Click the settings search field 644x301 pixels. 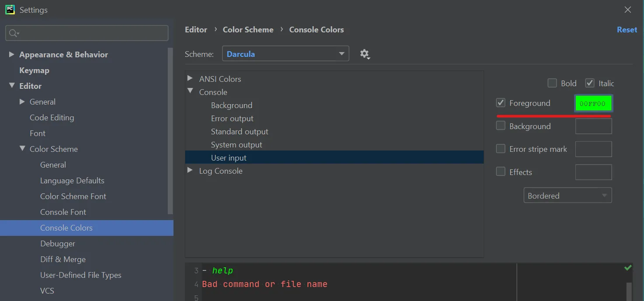coord(87,33)
